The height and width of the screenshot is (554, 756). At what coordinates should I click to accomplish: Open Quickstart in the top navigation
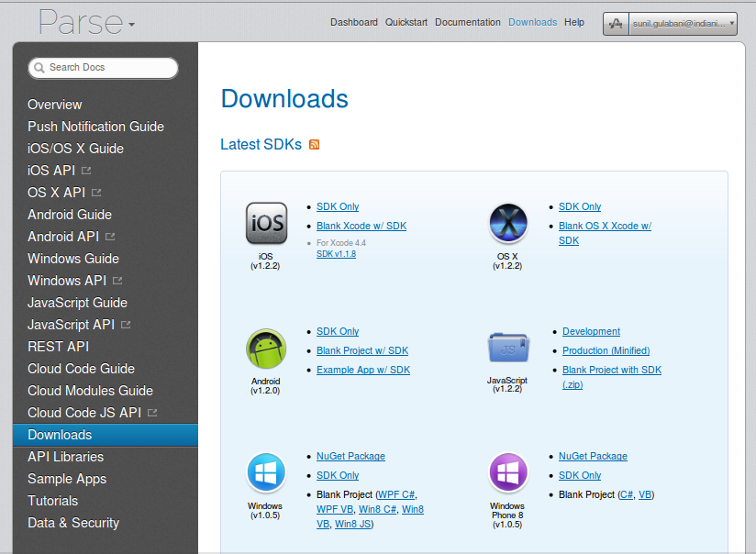coord(406,22)
